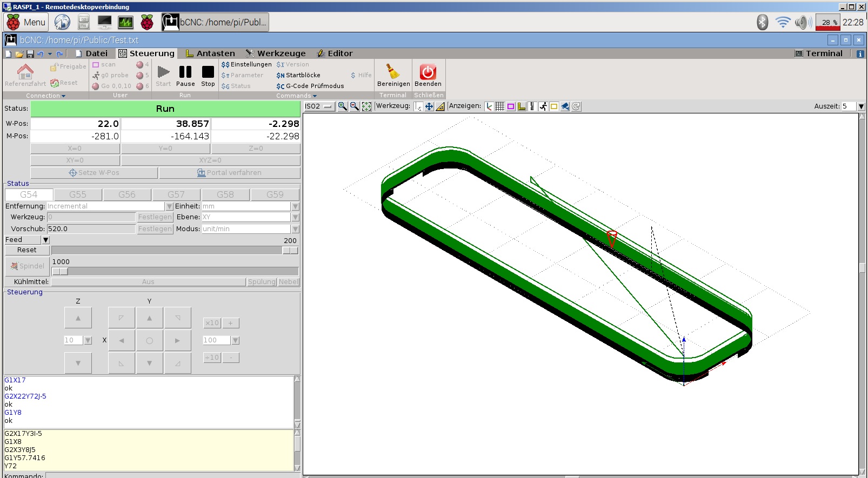Click the redo arrow icon
The image size is (868, 478).
(x=59, y=53)
